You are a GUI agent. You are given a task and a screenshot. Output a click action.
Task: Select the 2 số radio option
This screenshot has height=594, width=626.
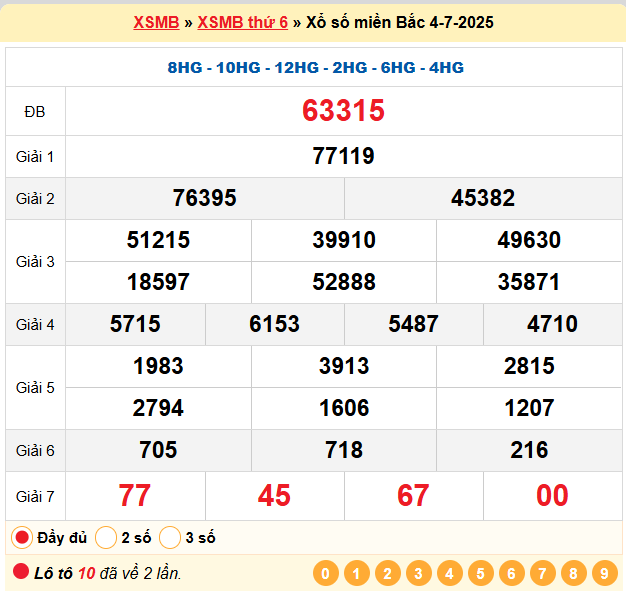(106, 537)
